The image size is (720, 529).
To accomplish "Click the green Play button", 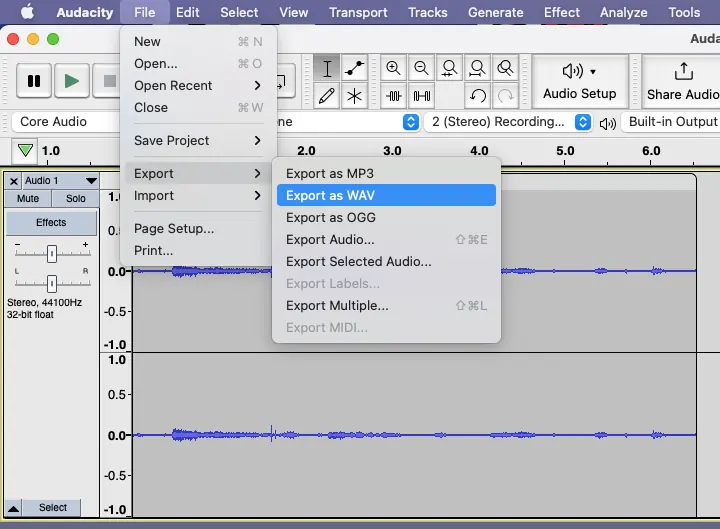I will click(x=72, y=81).
